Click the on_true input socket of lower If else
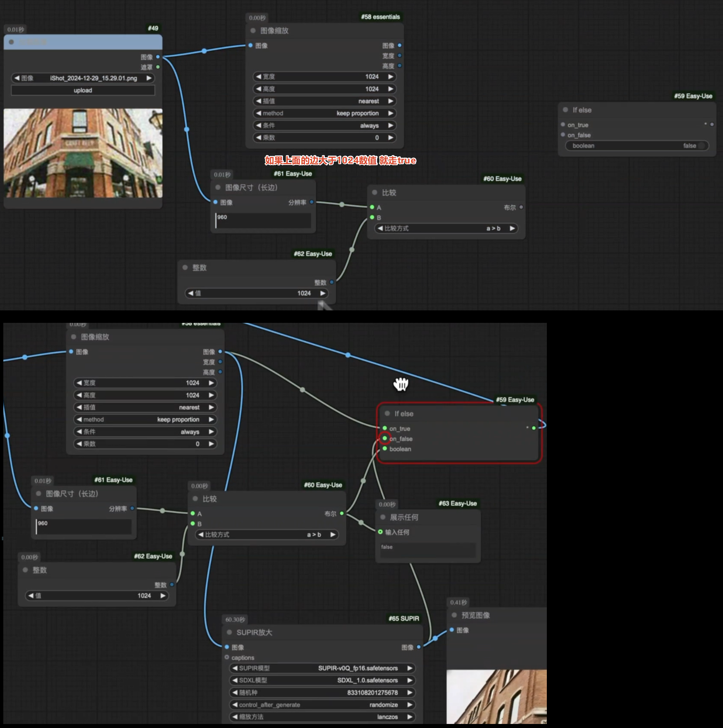Viewport: 723px width, 728px height. pos(385,428)
